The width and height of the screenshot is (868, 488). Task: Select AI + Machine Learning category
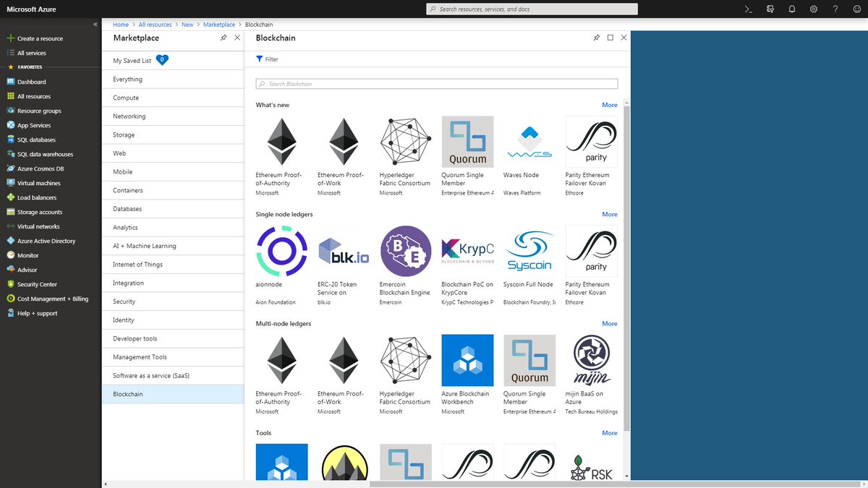[174, 246]
